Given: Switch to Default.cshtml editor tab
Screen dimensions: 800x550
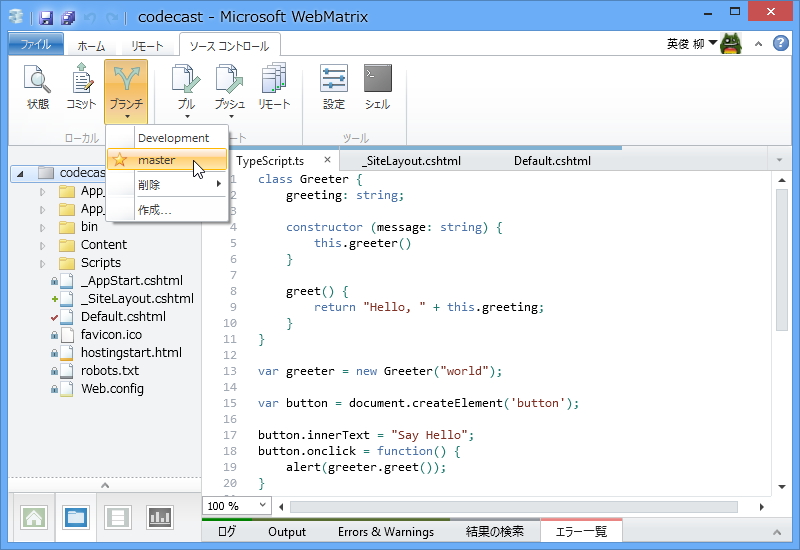Looking at the screenshot, I should pos(552,161).
